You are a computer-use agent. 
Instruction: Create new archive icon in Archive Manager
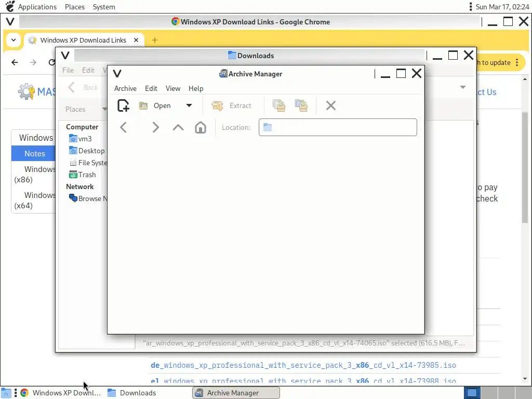(124, 105)
